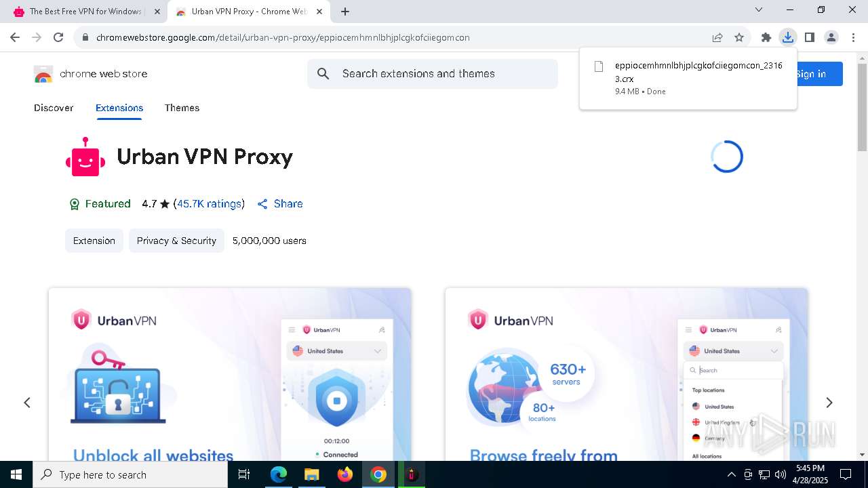Open File Explorer from the taskbar
The width and height of the screenshot is (868, 488).
click(311, 474)
